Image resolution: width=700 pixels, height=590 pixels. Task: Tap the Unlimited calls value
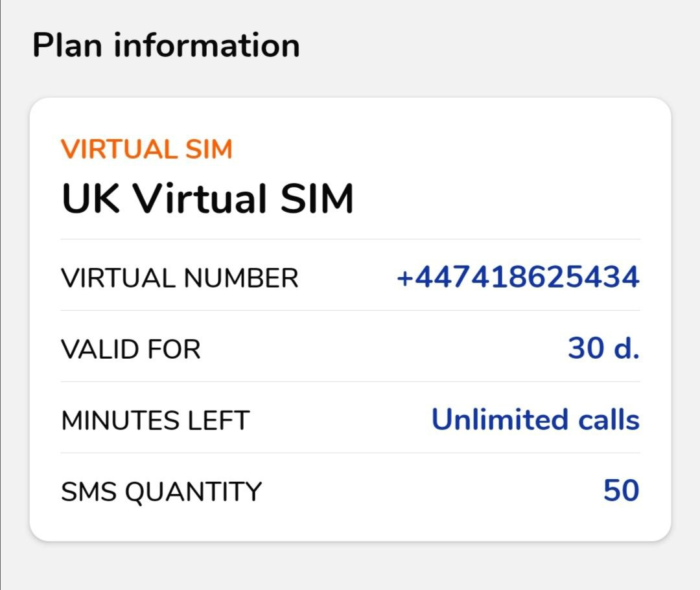tap(535, 420)
